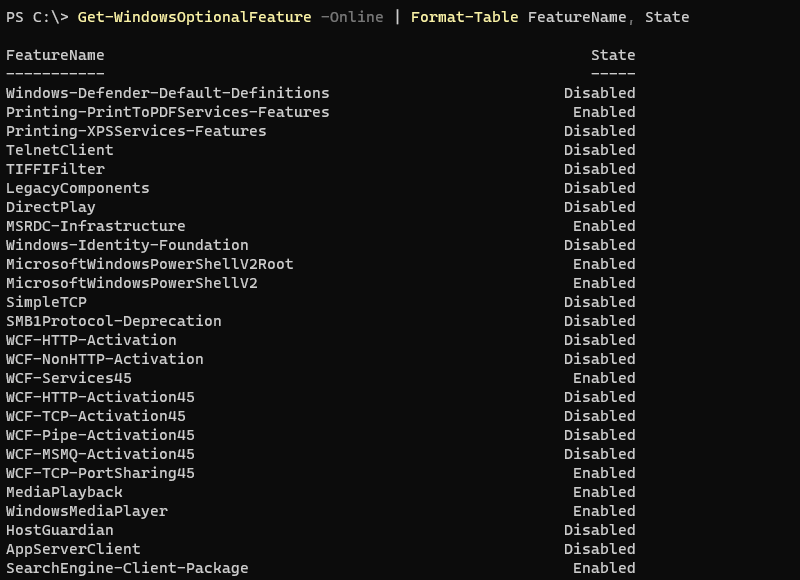Viewport: 800px width, 580px height.
Task: Select the WindowsMediaPlayer feature text
Action: 87,511
